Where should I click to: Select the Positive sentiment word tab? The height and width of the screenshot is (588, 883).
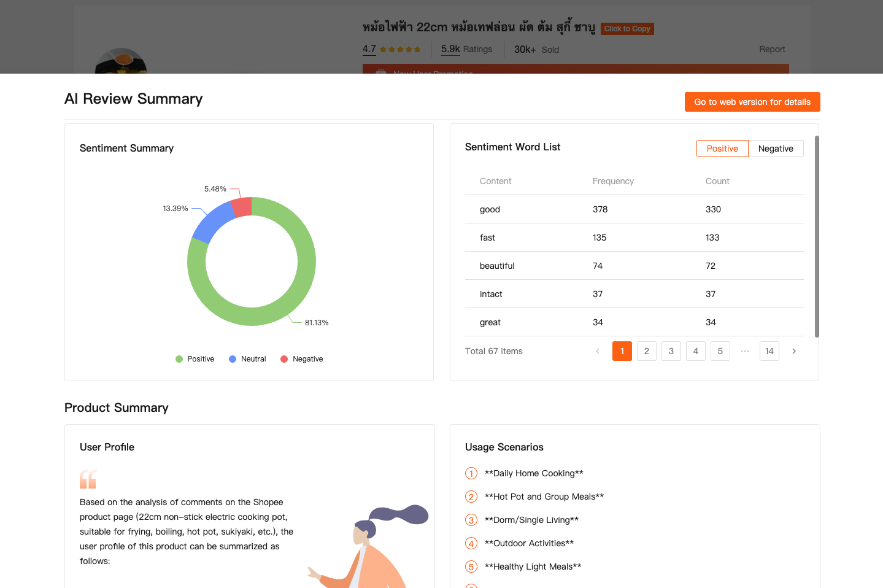point(722,149)
